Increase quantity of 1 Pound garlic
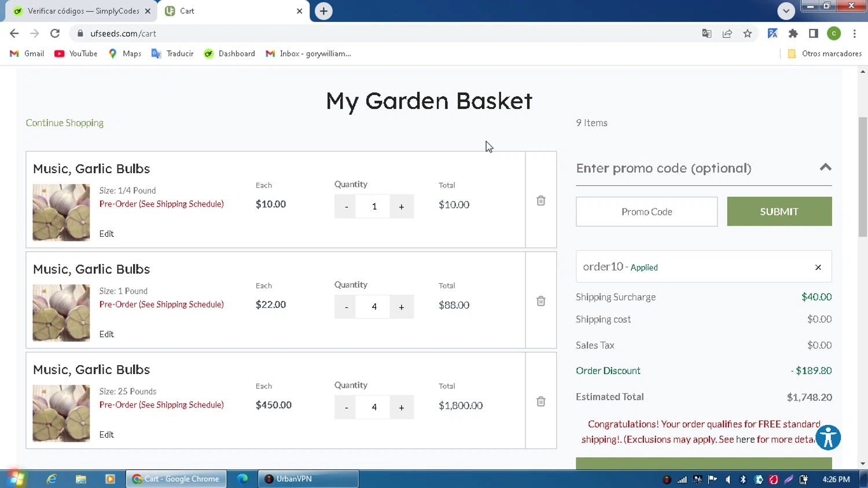The width and height of the screenshot is (868, 488). tap(402, 307)
